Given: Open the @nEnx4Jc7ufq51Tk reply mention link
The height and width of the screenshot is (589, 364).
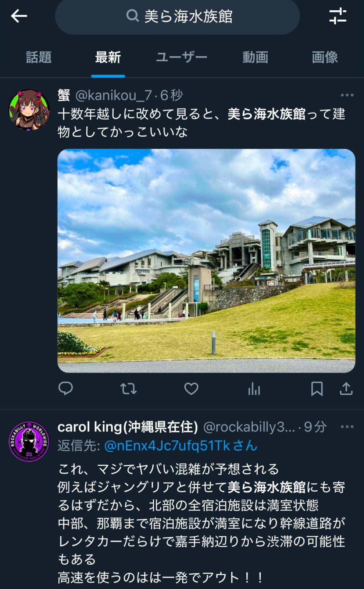Looking at the screenshot, I should 181,445.
